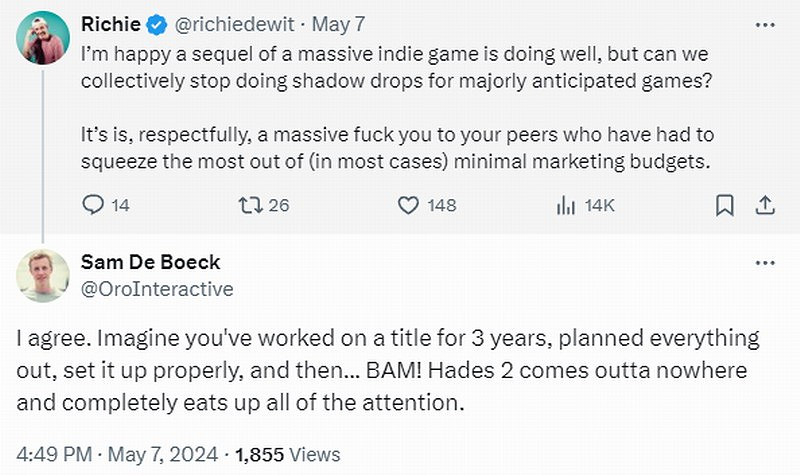Open more options on Richie's tweet

tap(765, 22)
